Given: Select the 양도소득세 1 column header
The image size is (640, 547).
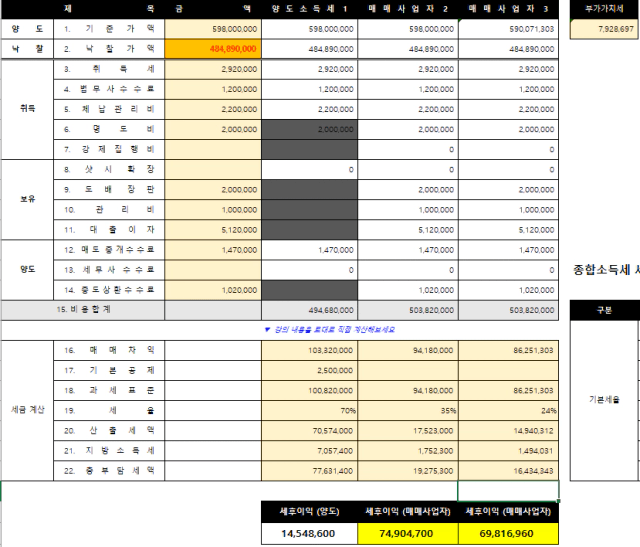Looking at the screenshot, I should pyautogui.click(x=309, y=9).
